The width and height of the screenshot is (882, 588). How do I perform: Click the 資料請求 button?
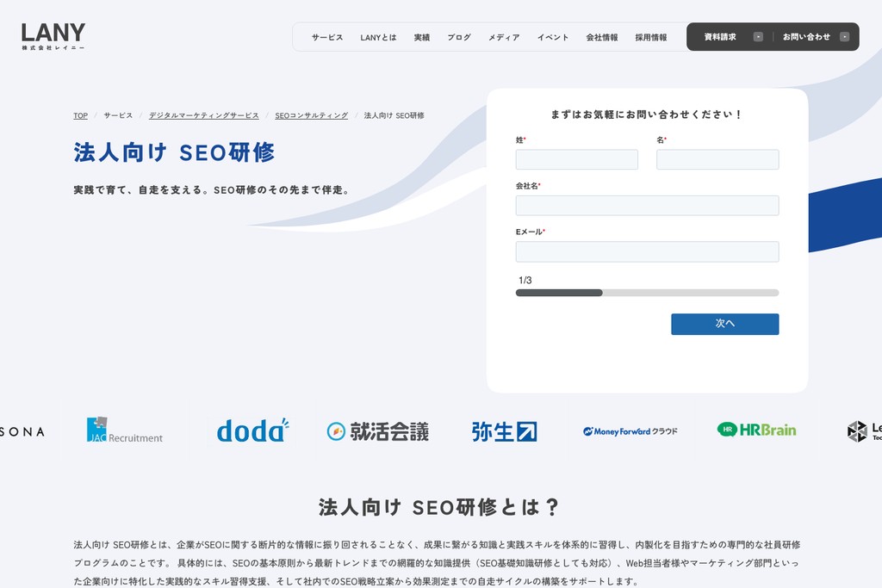coord(720,36)
